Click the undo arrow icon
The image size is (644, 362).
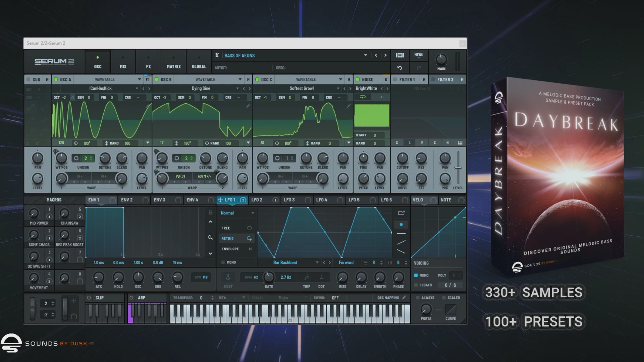(399, 68)
